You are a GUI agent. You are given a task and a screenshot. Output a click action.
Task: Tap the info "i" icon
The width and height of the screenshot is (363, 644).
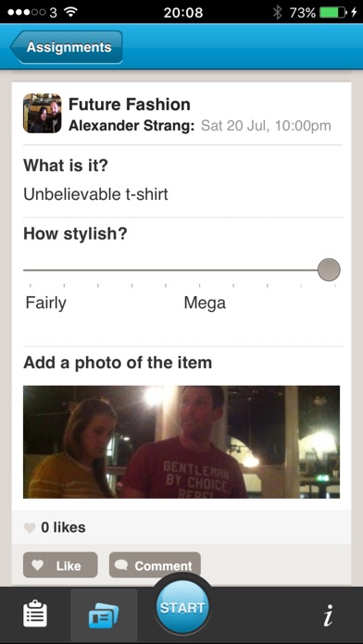(x=328, y=614)
